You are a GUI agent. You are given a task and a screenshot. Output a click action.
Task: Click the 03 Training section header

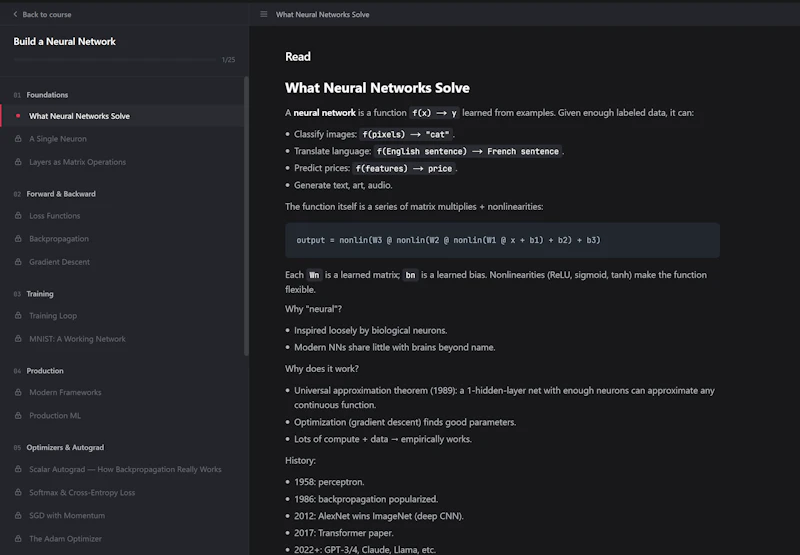pyautogui.click(x=34, y=294)
